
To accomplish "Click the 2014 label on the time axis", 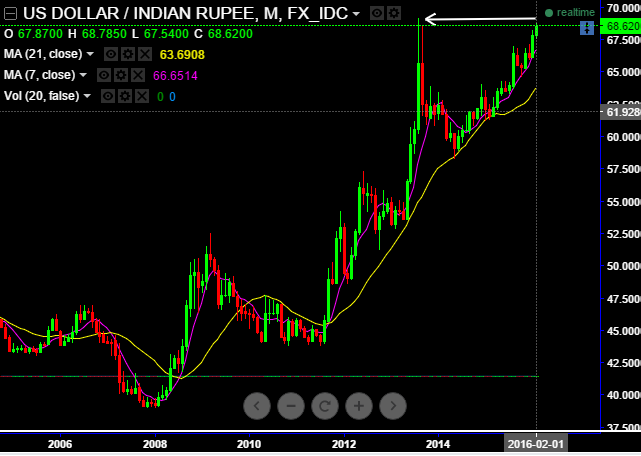I will 438,444.
